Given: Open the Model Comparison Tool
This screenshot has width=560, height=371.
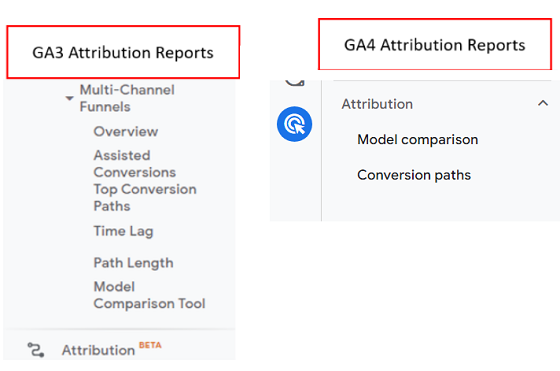Looking at the screenshot, I should (149, 295).
